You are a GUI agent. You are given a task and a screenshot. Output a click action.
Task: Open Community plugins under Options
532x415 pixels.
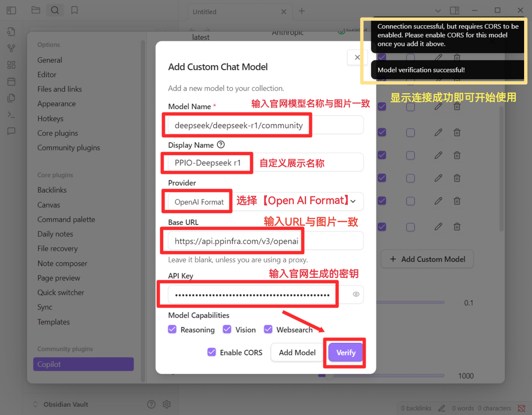pyautogui.click(x=69, y=147)
